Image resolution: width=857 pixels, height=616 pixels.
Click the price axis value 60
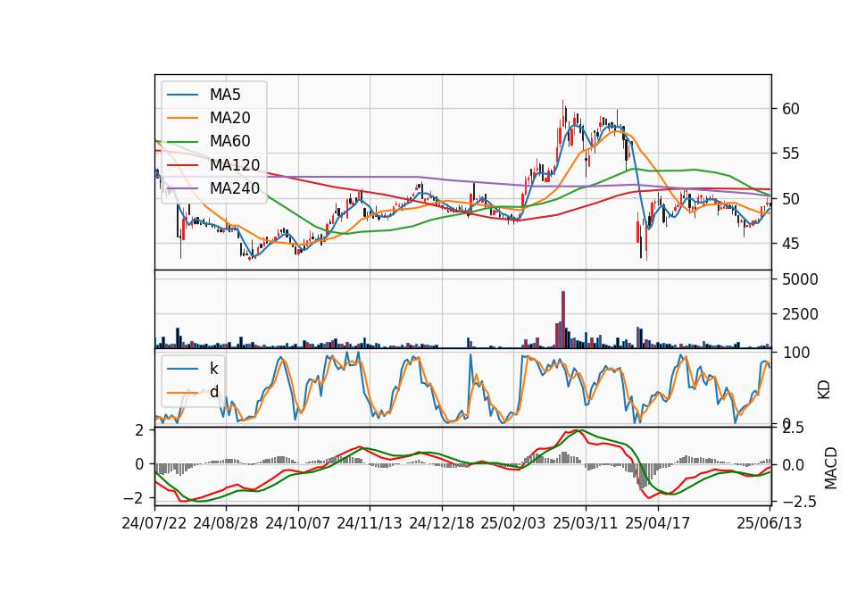coord(790,109)
